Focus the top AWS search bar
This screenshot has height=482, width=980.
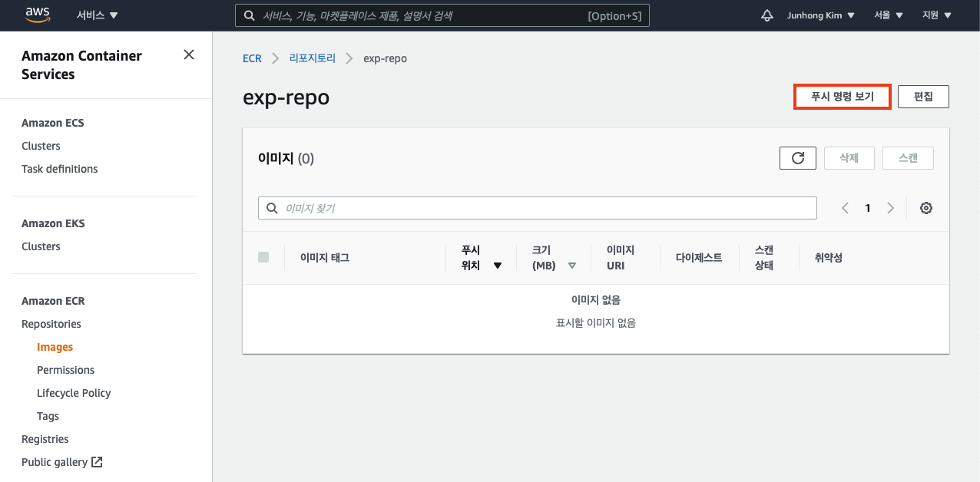pyautogui.click(x=442, y=15)
